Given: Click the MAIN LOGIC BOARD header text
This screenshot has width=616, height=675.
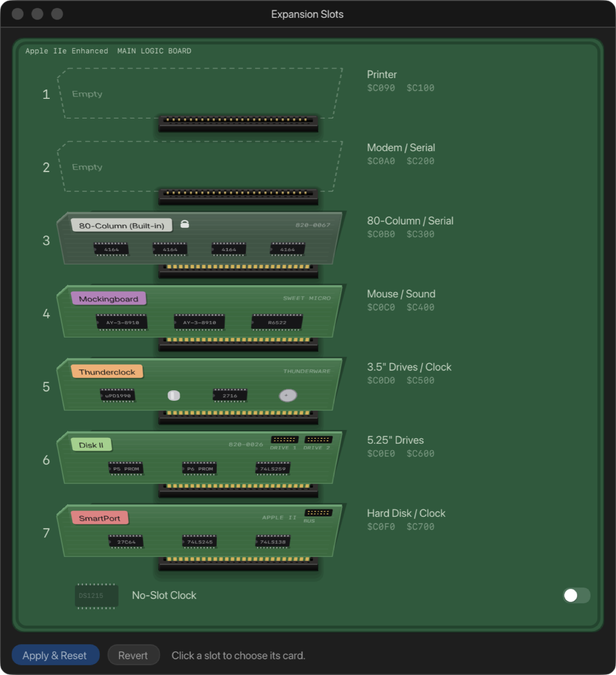Looking at the screenshot, I should coord(154,51).
